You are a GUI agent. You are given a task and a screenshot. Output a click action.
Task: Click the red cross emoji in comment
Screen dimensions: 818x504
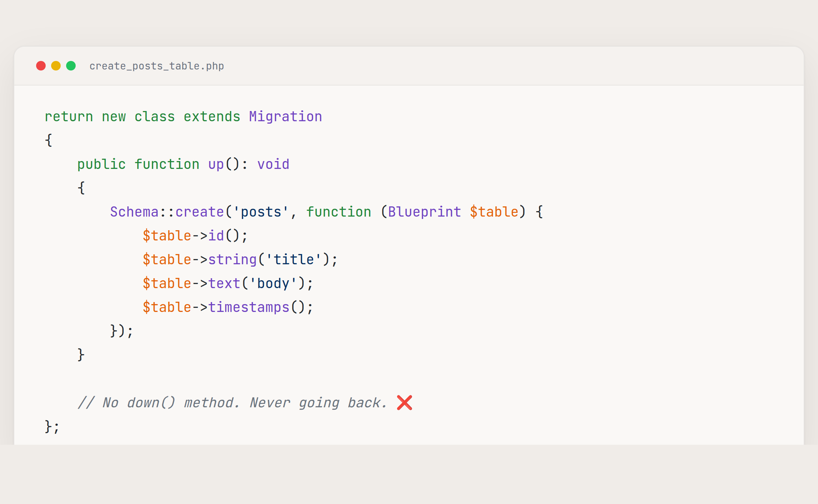click(x=405, y=403)
